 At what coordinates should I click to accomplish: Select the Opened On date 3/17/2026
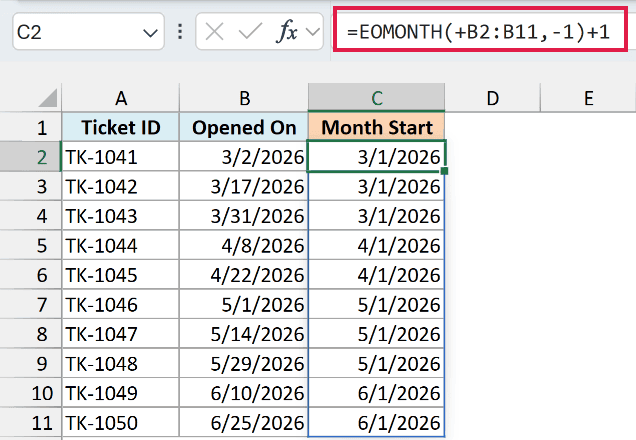pyautogui.click(x=244, y=186)
